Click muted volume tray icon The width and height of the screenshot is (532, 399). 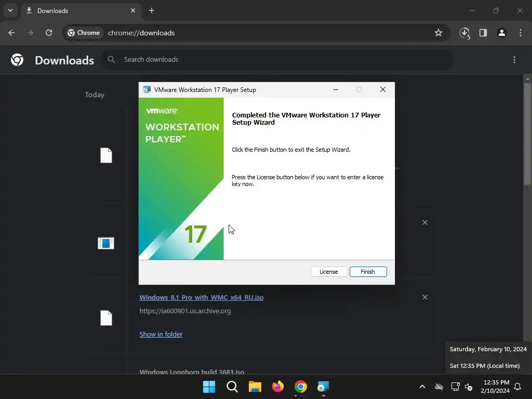[469, 387]
